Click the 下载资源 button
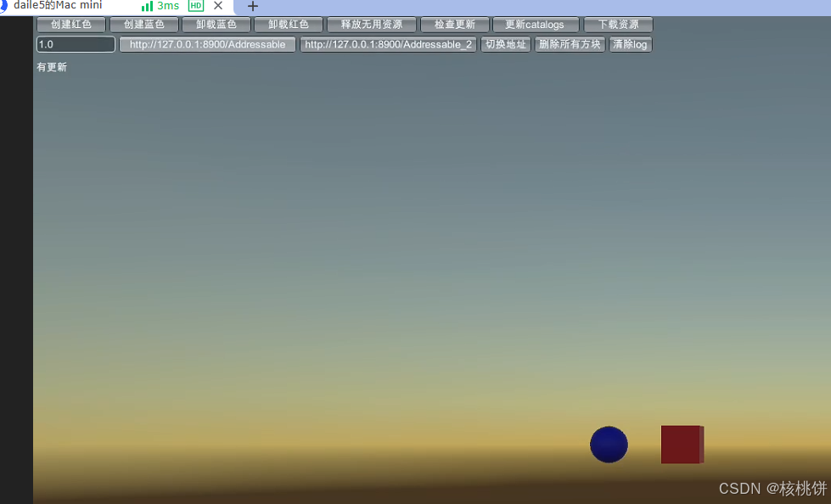This screenshot has height=504, width=831. pyautogui.click(x=619, y=25)
